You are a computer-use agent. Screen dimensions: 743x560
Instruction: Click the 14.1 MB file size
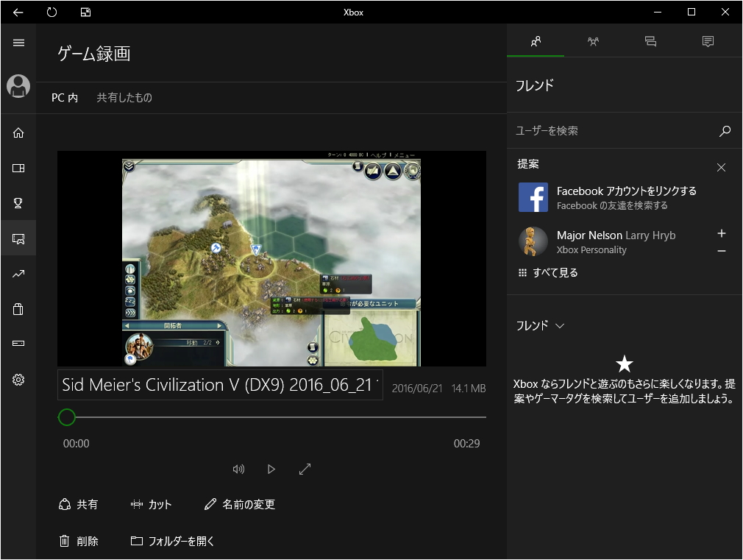coord(468,389)
